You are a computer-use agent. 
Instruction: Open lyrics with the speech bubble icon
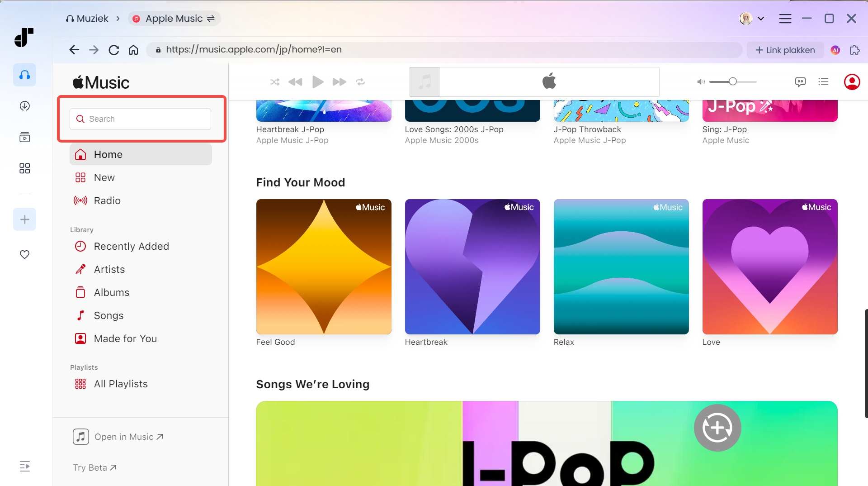click(800, 82)
